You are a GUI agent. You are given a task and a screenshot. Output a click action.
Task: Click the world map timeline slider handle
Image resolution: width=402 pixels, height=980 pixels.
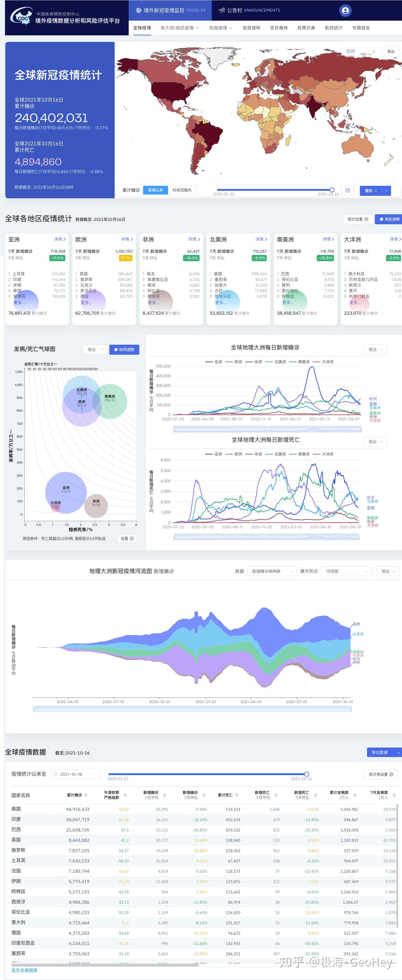tap(332, 190)
